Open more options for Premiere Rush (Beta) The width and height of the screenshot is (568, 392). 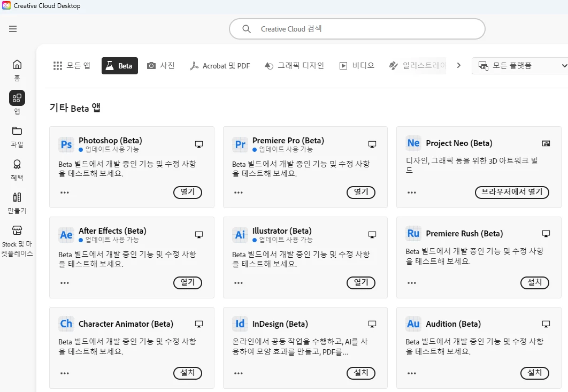click(x=411, y=282)
